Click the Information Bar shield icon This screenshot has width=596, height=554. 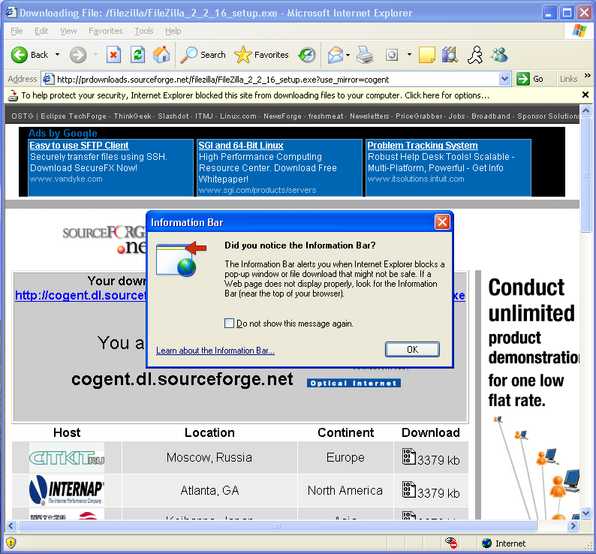point(13,95)
